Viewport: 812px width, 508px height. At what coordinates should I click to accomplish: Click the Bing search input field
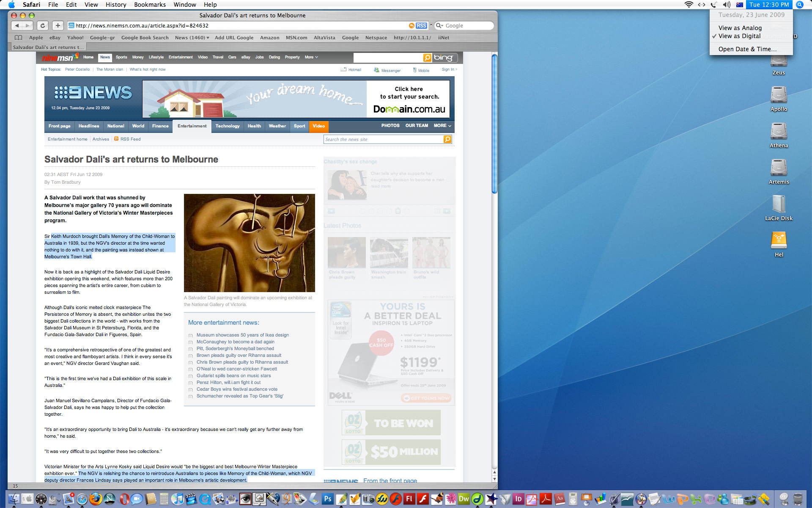click(388, 58)
